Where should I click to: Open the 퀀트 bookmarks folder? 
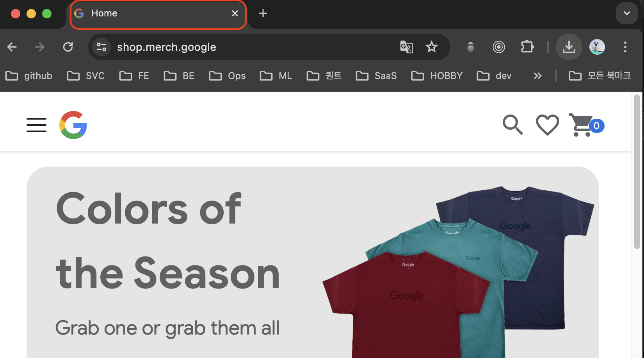click(x=324, y=75)
